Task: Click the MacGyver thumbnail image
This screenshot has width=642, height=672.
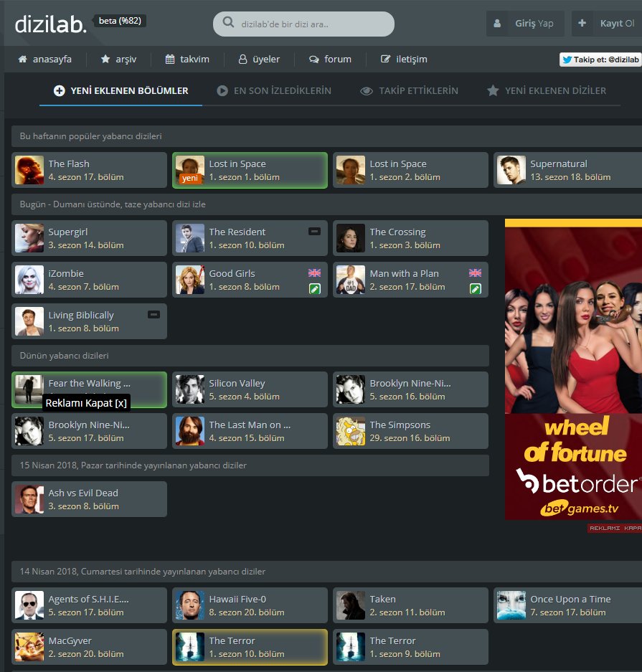Action: coord(29,647)
